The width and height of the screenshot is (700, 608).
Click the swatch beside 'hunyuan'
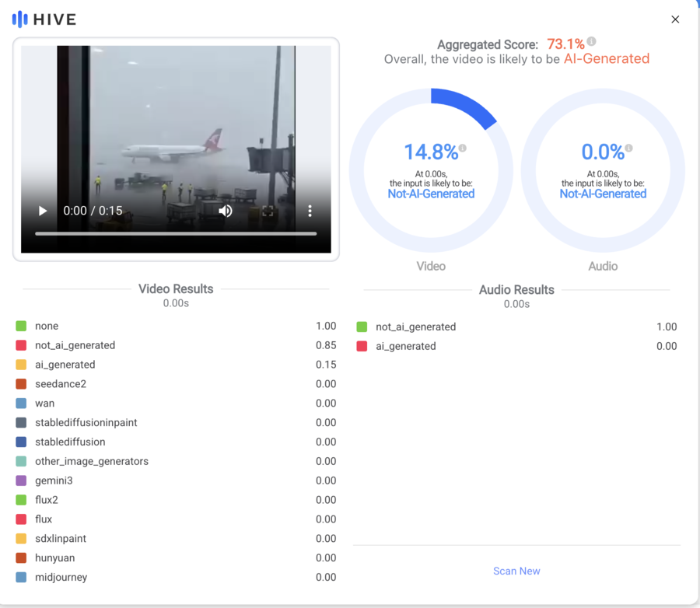tap(21, 558)
